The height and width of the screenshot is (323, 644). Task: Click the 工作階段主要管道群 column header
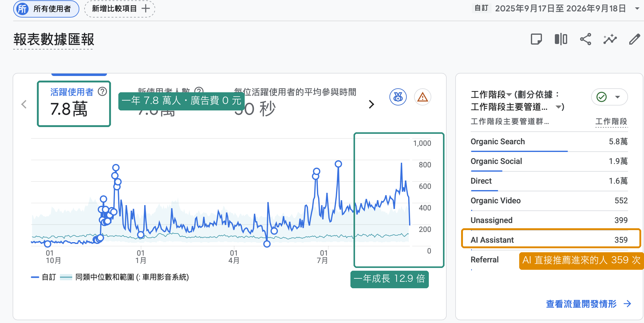coord(510,122)
